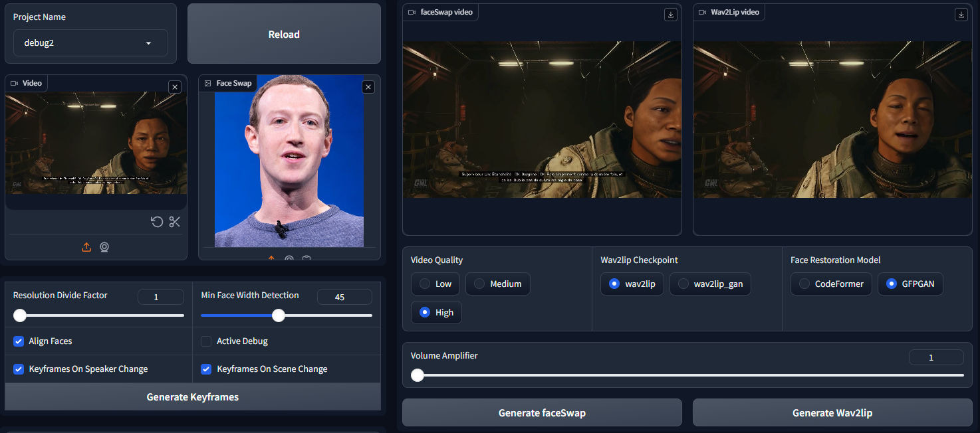Remove the Face Swap image with its X icon

click(368, 87)
